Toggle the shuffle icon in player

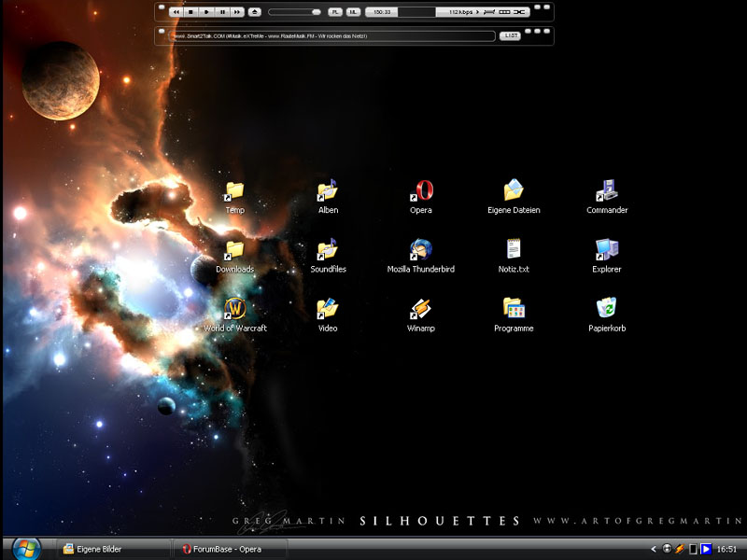tap(519, 12)
